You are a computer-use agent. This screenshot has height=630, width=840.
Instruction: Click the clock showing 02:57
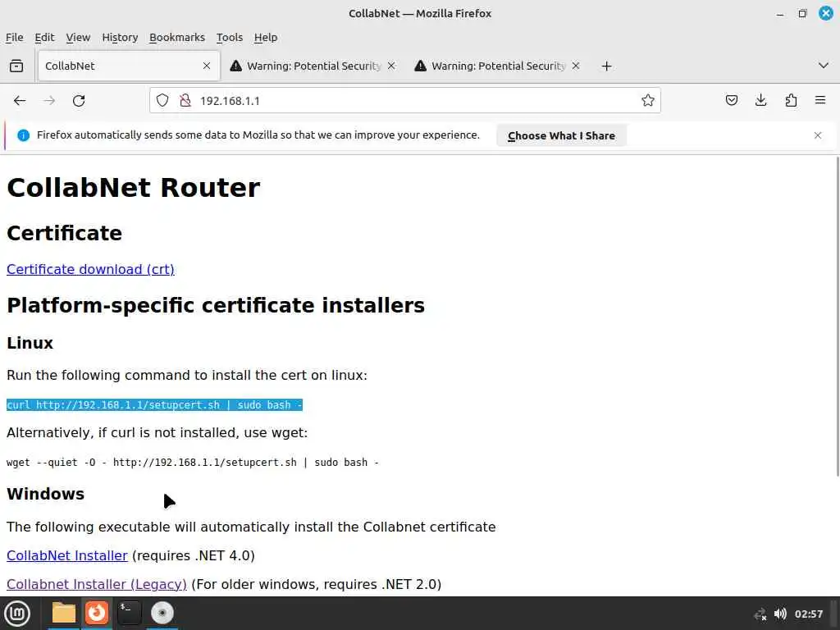coord(808,614)
